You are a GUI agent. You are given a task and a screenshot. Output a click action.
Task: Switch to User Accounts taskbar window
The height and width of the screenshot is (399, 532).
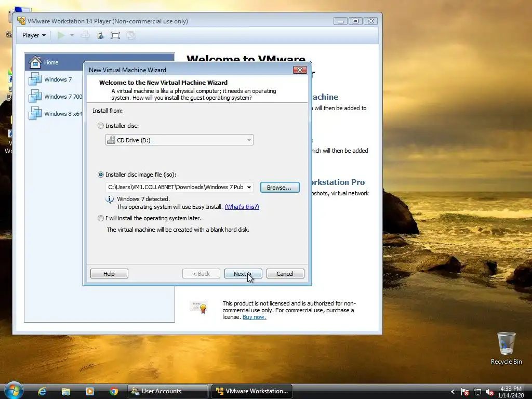pos(168,391)
